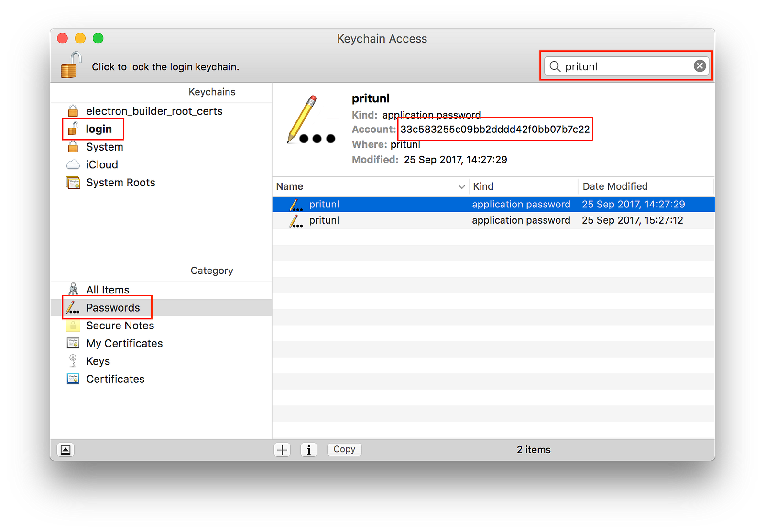765x532 pixels.
Task: Sort the list by Name column
Action: [x=371, y=186]
